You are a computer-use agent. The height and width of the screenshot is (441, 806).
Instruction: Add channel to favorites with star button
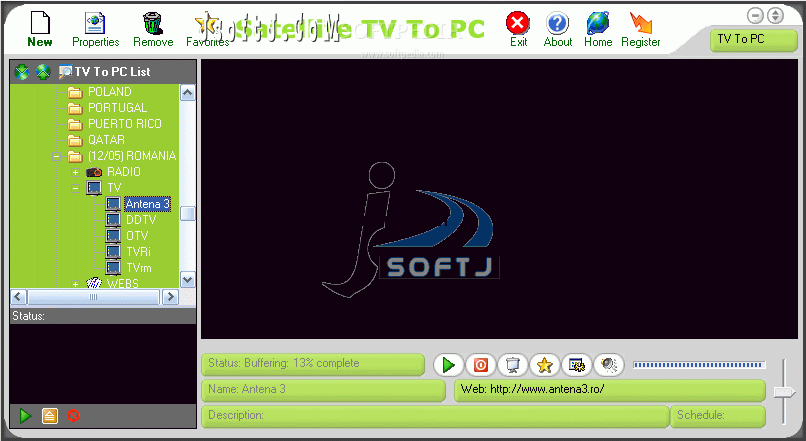point(544,365)
